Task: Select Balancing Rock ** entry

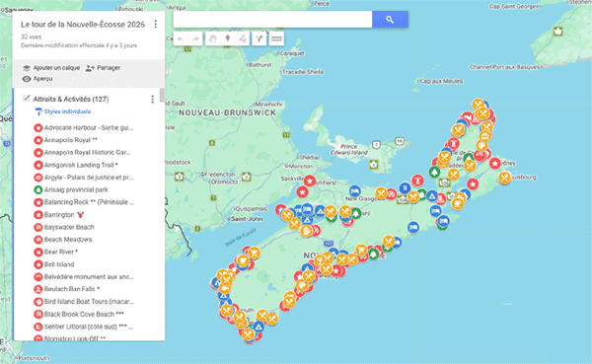Action: [89, 202]
